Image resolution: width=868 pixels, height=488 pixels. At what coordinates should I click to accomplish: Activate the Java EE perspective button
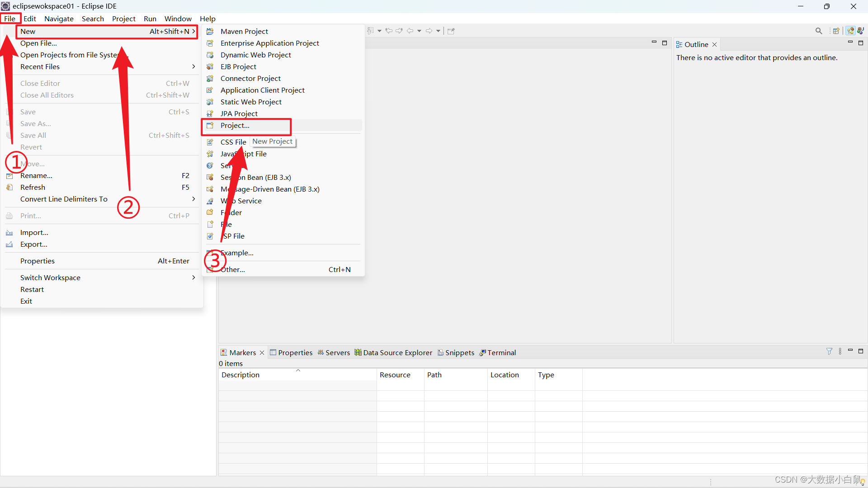pyautogui.click(x=850, y=31)
